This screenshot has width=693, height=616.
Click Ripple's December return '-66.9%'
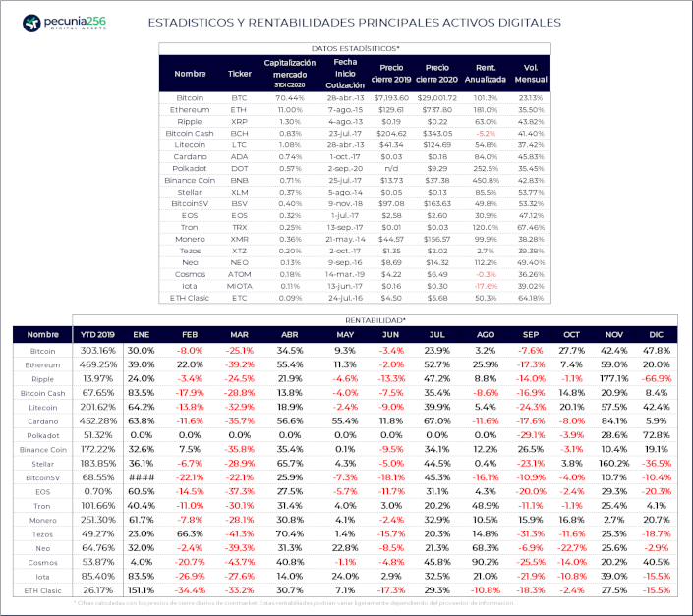click(x=657, y=379)
